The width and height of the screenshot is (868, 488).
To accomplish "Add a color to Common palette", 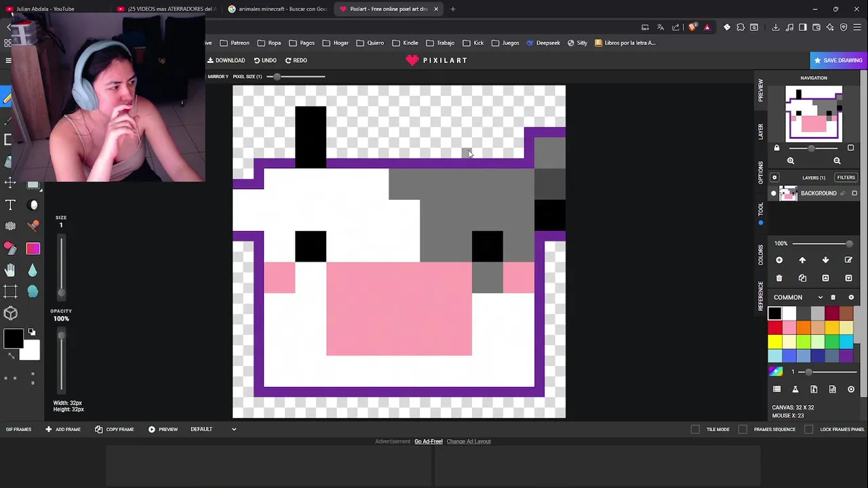I will pos(851,298).
